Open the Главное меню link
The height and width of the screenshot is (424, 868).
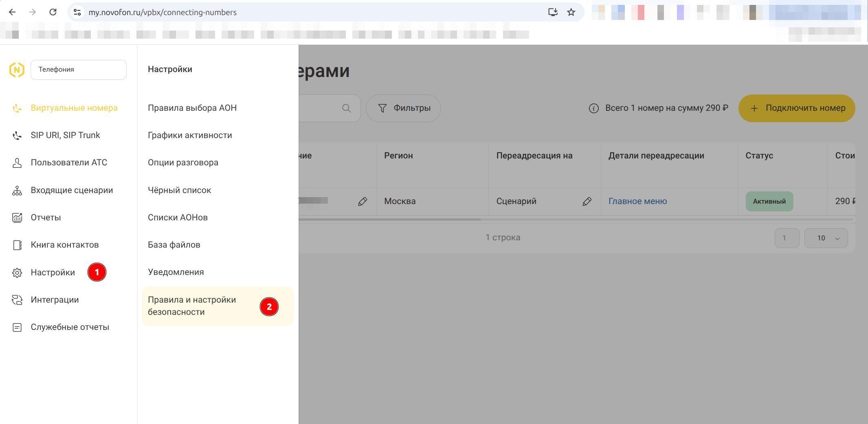point(638,201)
